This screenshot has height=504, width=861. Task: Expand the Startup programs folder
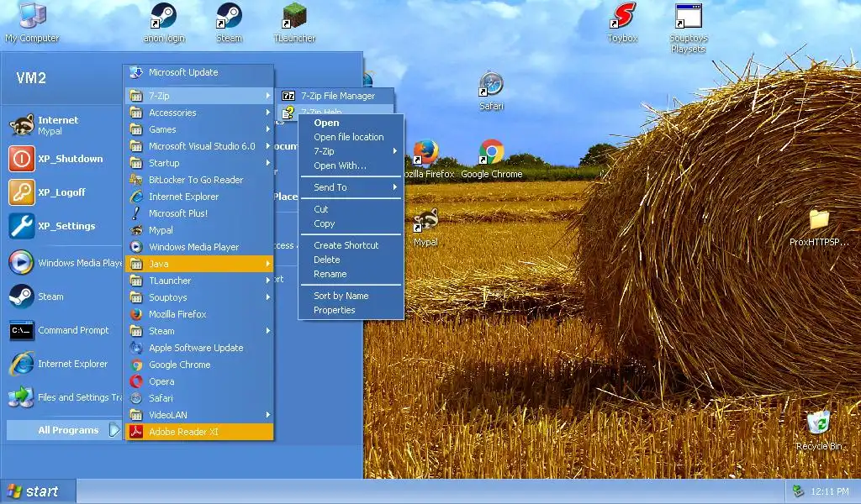coord(198,163)
